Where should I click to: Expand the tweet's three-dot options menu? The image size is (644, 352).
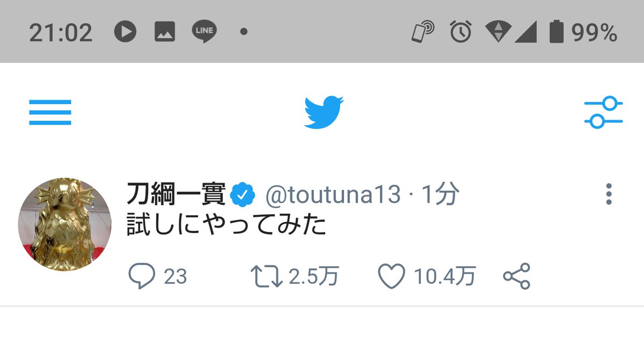[609, 194]
